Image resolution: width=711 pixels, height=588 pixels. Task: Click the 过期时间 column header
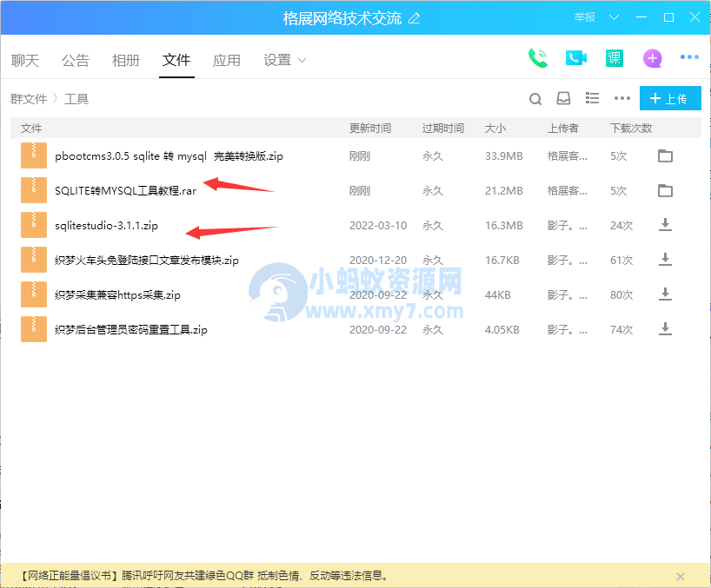(443, 129)
